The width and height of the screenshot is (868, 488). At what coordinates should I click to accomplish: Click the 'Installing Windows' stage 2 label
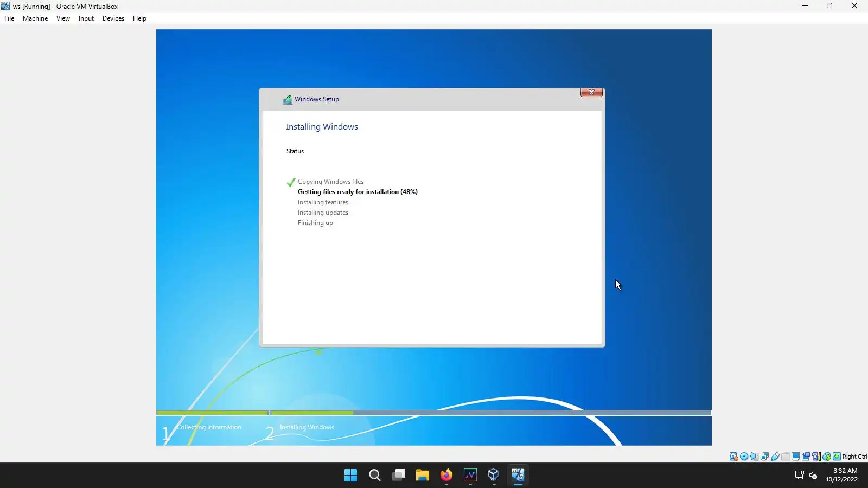point(307,427)
